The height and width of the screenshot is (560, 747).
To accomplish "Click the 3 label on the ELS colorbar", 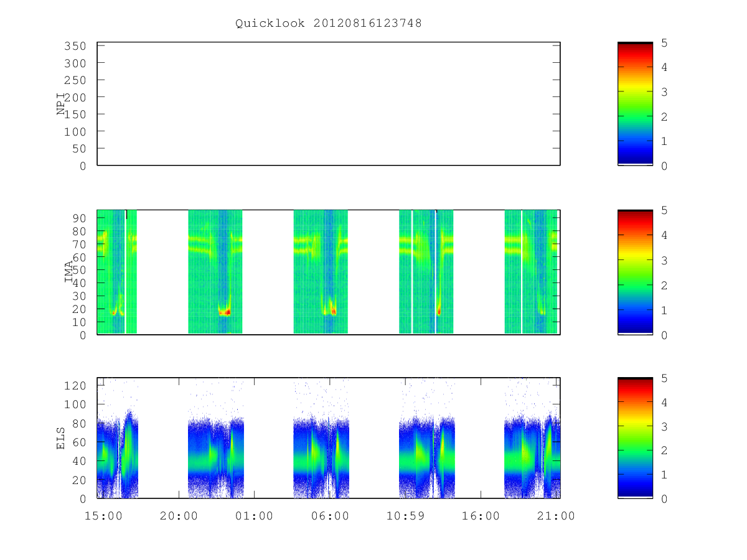I will tap(664, 427).
